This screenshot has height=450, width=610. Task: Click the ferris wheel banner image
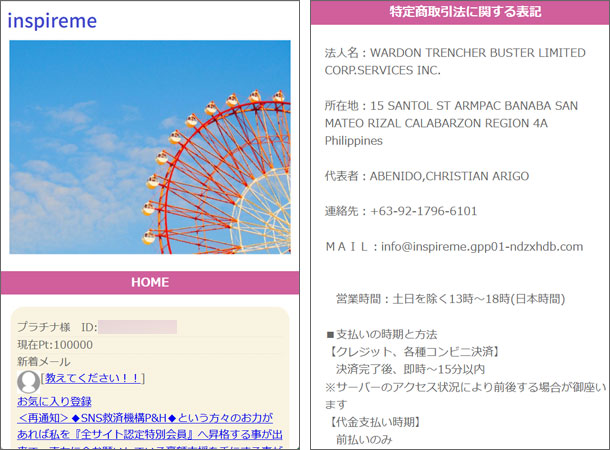150,147
